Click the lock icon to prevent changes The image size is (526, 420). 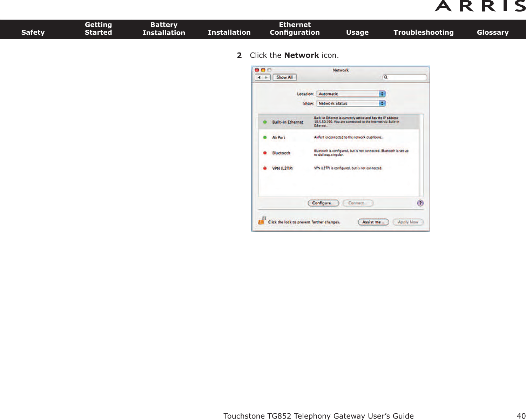tap(262, 220)
